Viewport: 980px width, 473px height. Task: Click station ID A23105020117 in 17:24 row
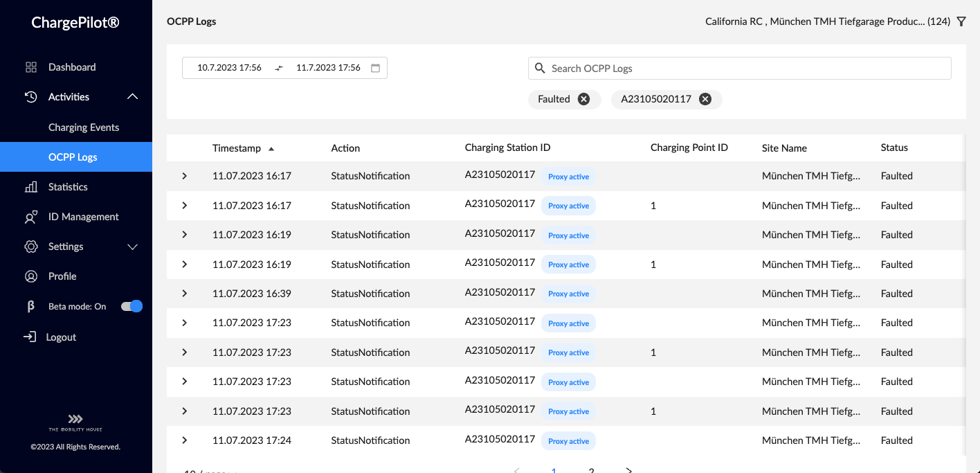coord(500,439)
